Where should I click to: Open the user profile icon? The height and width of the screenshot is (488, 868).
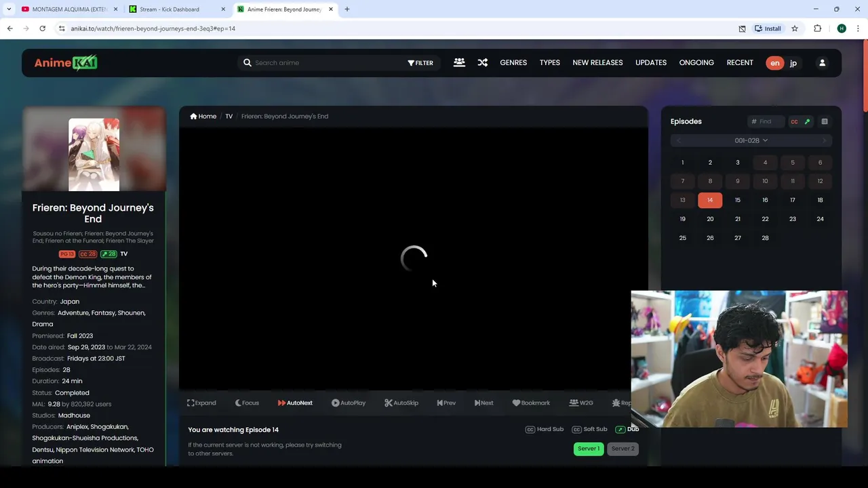(x=822, y=63)
